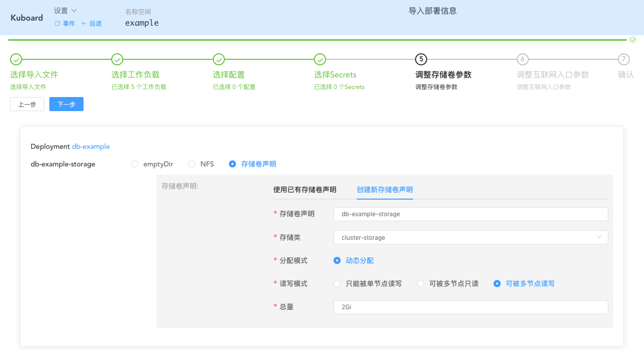Screen dimensions: 644x362
Task: Click the numbered circle 5 for 调整存储卷参数
Action: (x=421, y=59)
